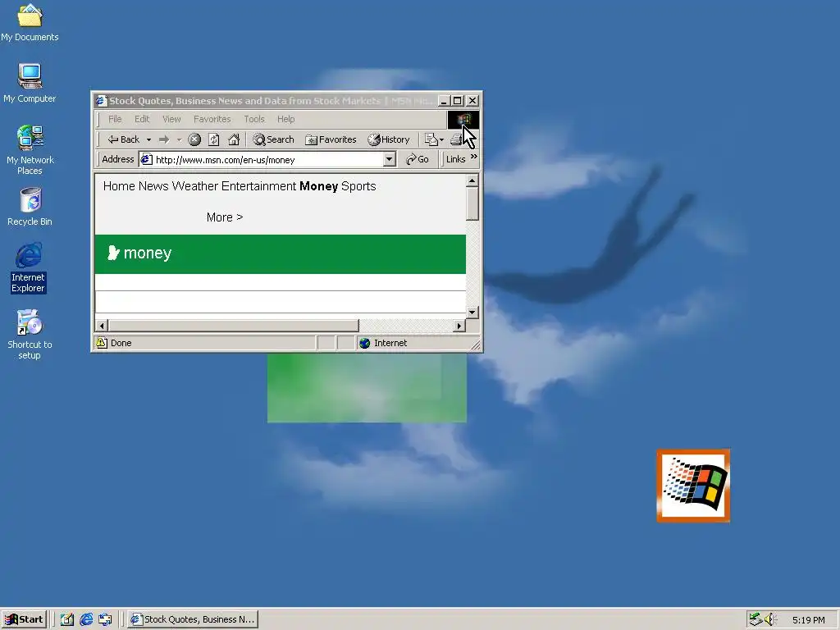
Task: Click the Show Desktop quick launch icon
Action: (67, 619)
